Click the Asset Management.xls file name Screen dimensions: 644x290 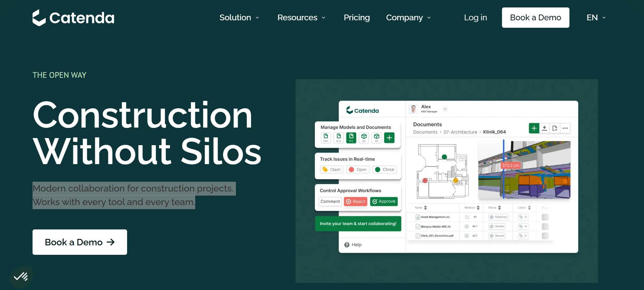[435, 217]
